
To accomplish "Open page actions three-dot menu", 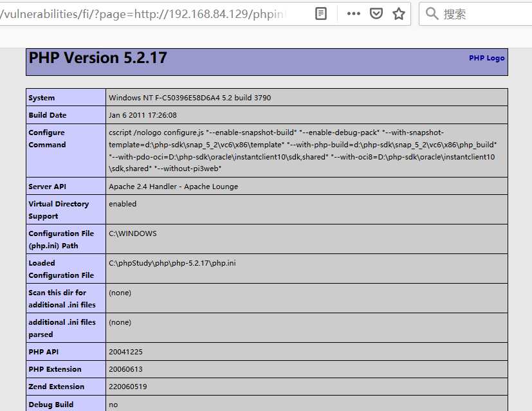I will [x=354, y=14].
